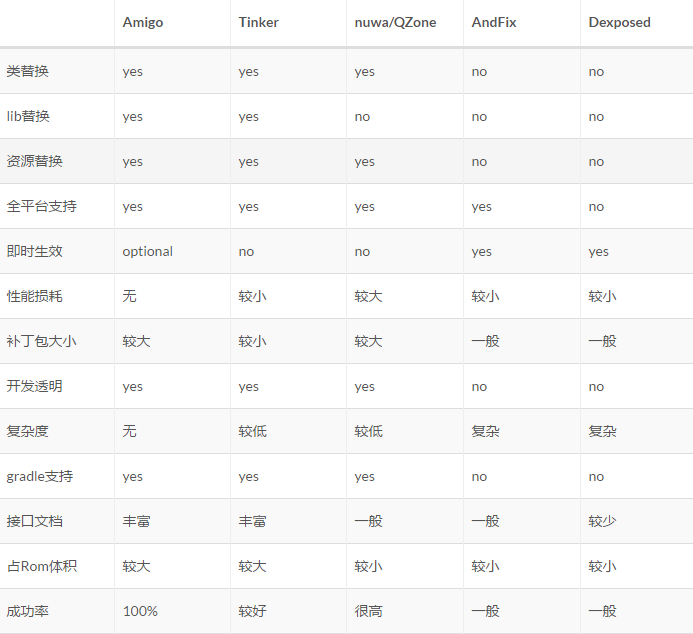Click the 很高 cell in 成功率 row

[x=369, y=611]
